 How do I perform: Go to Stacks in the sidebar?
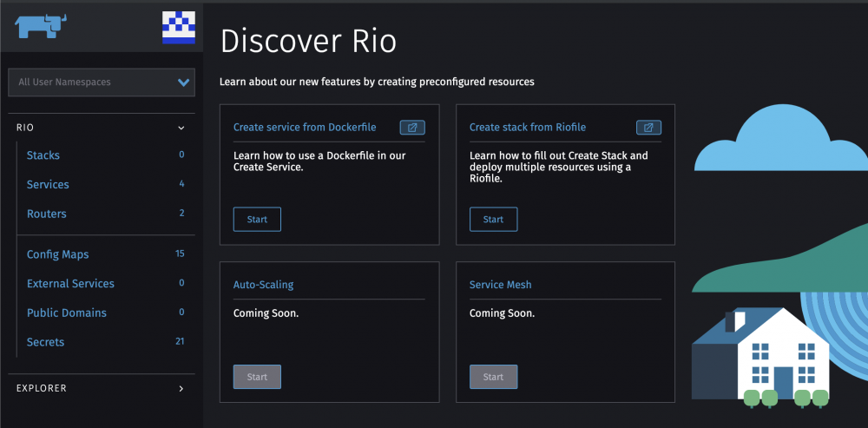pyautogui.click(x=43, y=155)
